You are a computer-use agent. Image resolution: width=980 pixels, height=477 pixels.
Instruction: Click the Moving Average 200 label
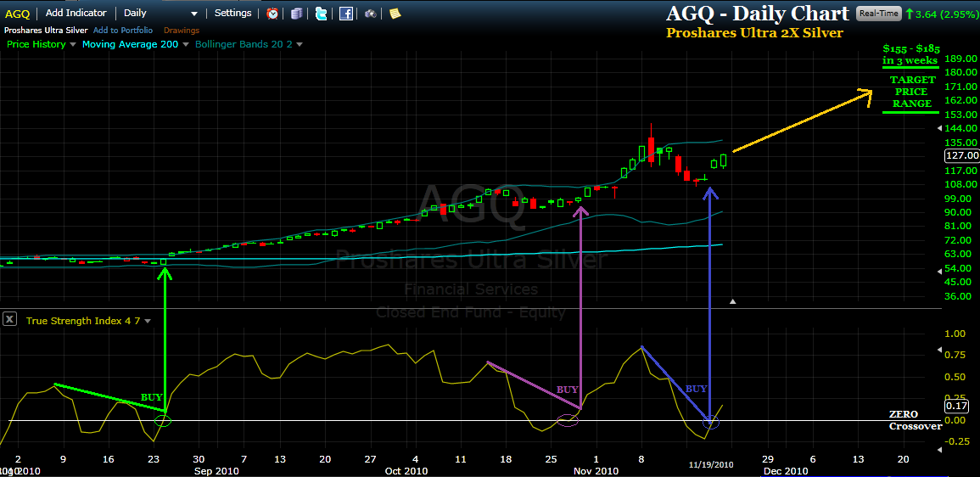pos(130,44)
